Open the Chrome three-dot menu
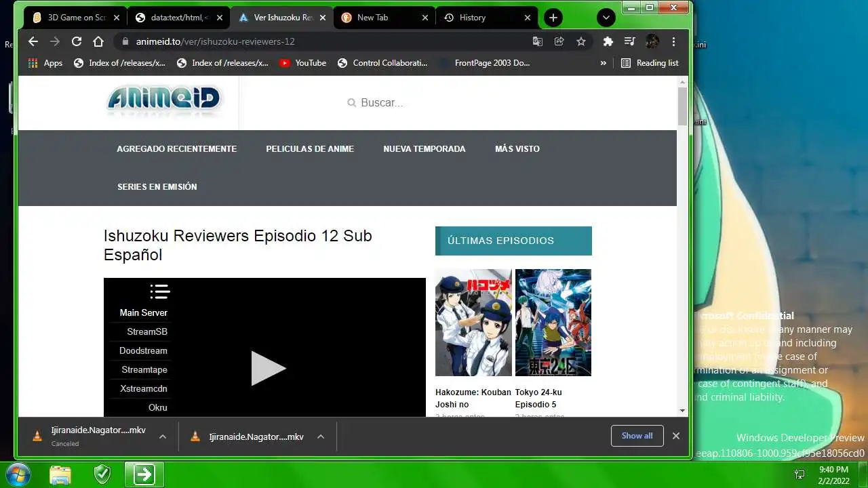 673,41
